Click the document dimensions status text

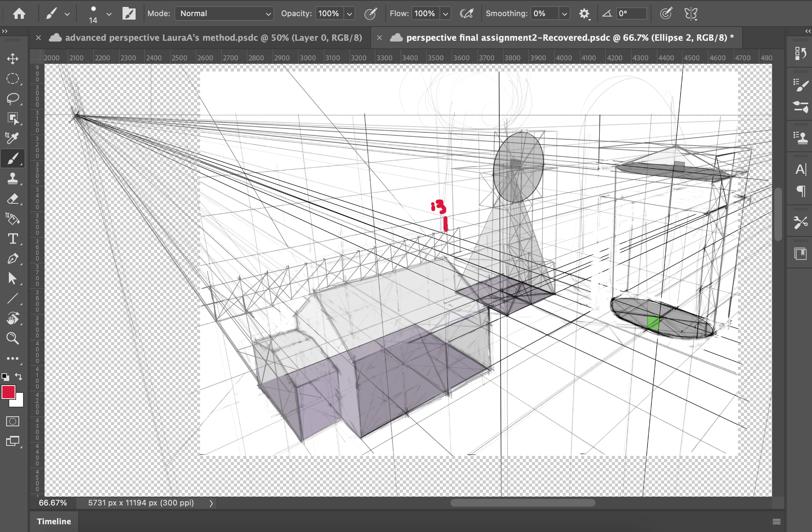coord(141,503)
